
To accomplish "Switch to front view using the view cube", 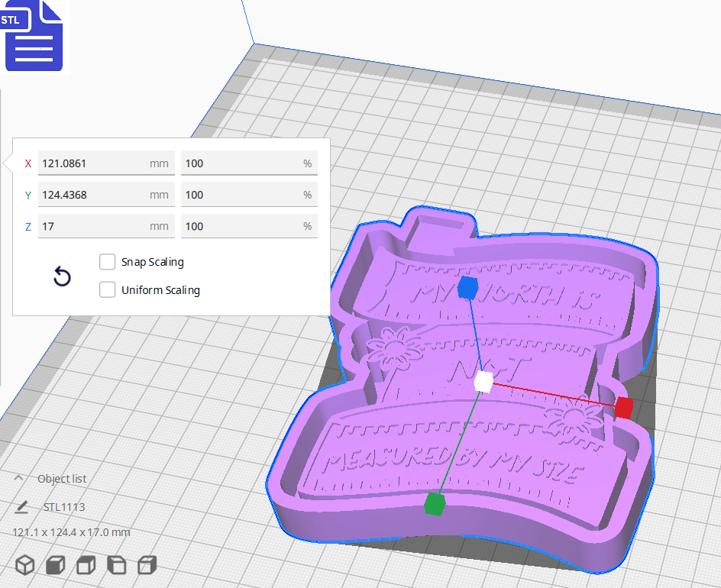I will tap(55, 565).
